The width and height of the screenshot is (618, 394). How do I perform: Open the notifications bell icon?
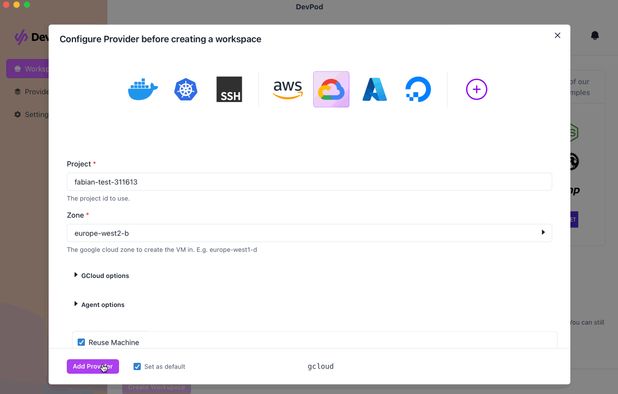pyautogui.click(x=595, y=35)
